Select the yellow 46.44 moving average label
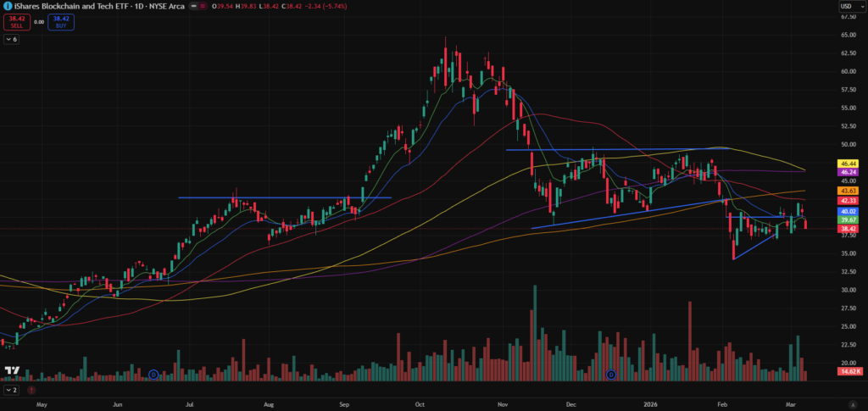This screenshot has width=868, height=411. tap(849, 163)
